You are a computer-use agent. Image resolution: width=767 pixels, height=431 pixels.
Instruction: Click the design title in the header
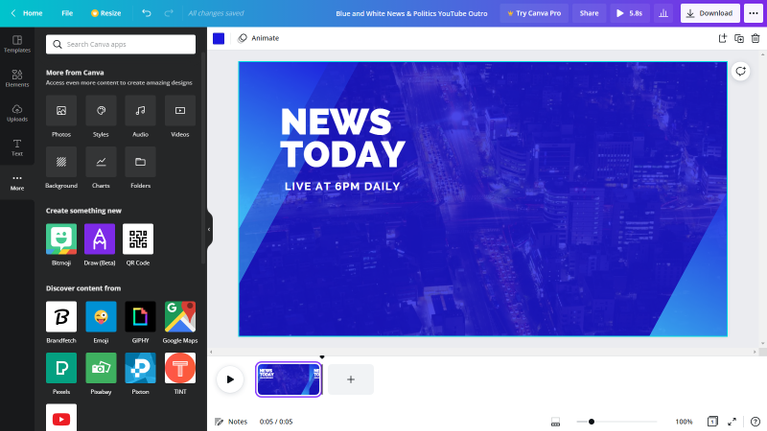point(411,13)
